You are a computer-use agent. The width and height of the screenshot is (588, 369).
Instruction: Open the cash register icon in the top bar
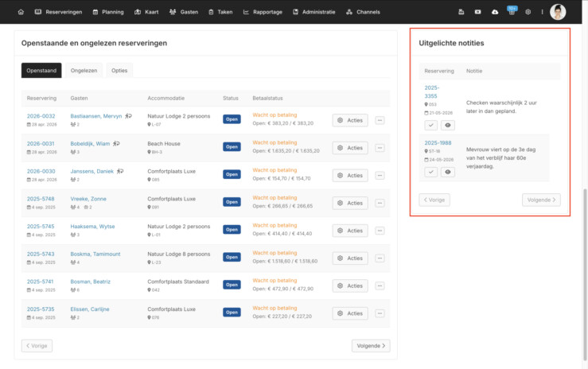[x=461, y=12]
